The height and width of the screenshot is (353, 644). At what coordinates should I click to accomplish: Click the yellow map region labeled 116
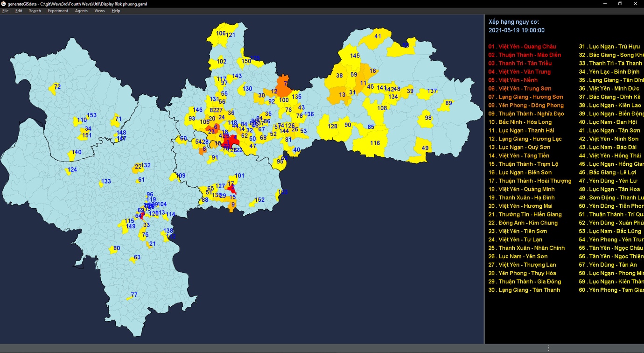375,143
